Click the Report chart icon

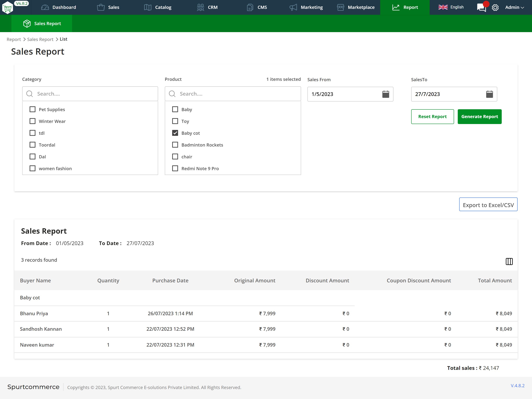(x=396, y=7)
